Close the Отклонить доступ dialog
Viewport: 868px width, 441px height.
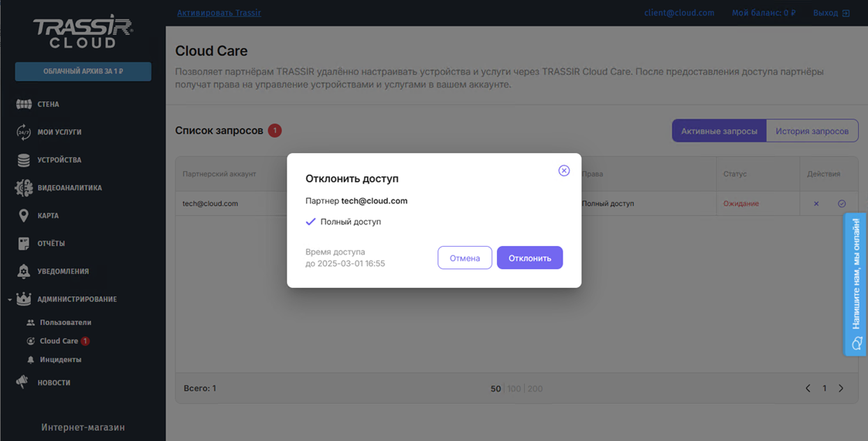[x=563, y=170]
